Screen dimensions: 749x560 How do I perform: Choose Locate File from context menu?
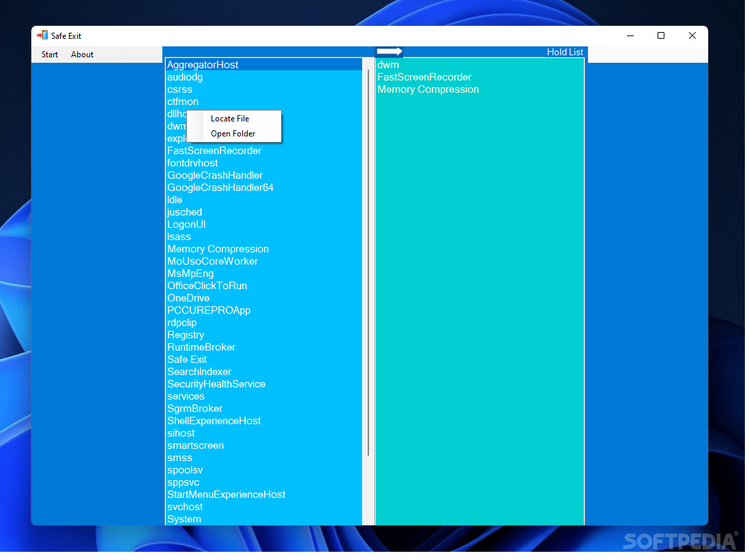click(235, 119)
